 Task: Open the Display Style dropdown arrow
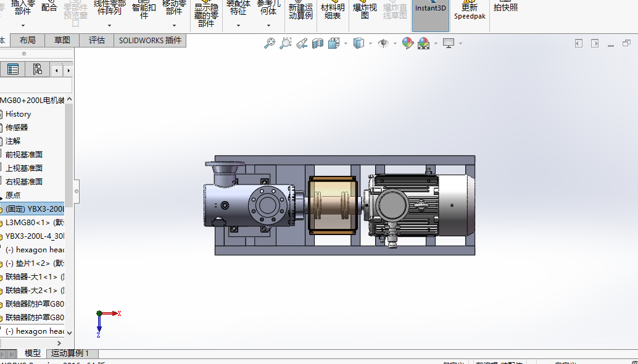click(370, 44)
